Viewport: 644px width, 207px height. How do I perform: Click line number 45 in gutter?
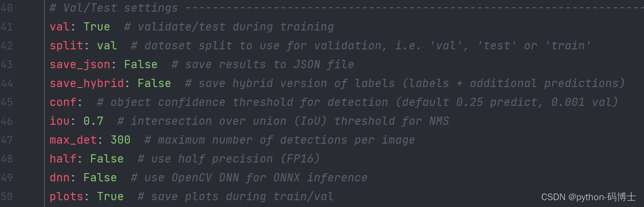7,103
